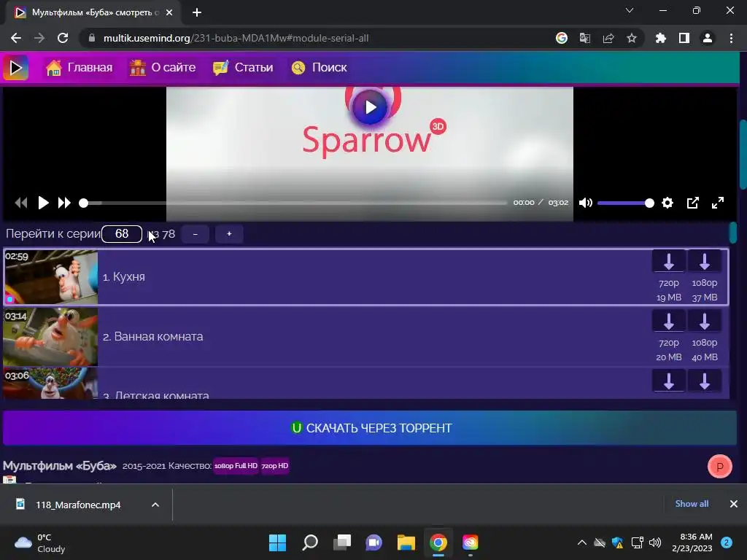Click СКАЧАТЬ ЧЕРЕЗ ТОРРЕНТ button

click(x=370, y=427)
